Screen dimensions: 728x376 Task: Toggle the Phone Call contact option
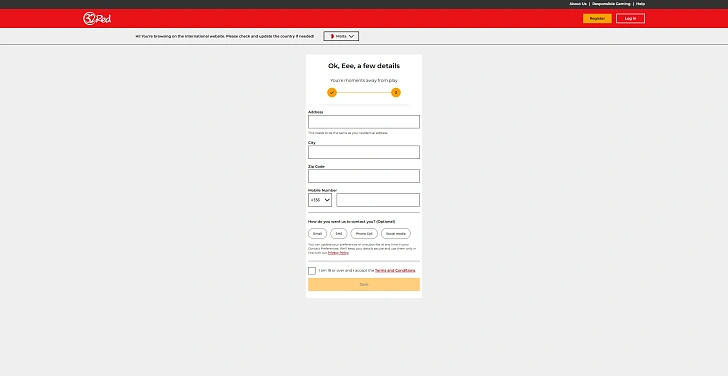[364, 233]
